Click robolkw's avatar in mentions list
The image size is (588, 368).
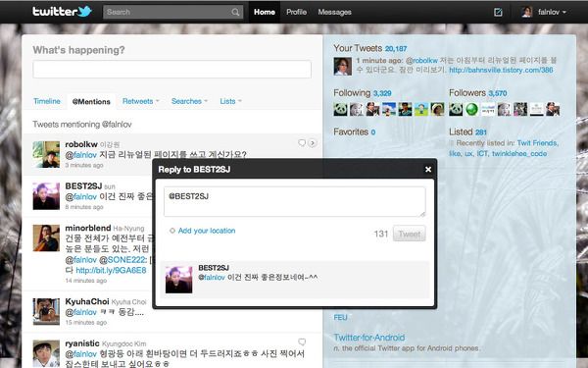click(46, 154)
